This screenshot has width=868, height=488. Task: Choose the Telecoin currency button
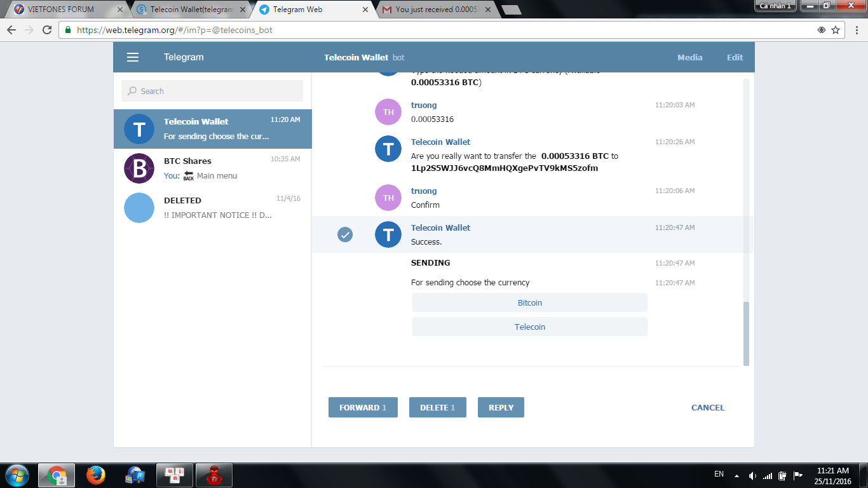(x=530, y=327)
